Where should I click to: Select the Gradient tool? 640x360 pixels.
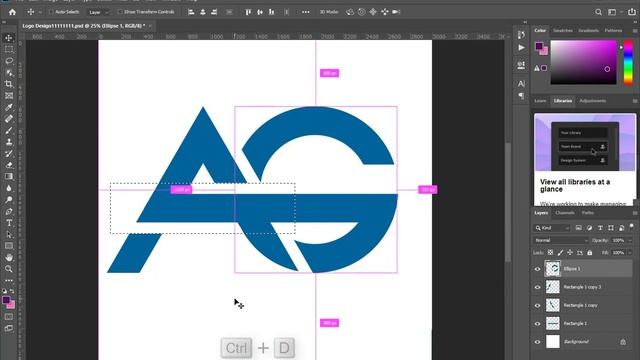(x=9, y=177)
